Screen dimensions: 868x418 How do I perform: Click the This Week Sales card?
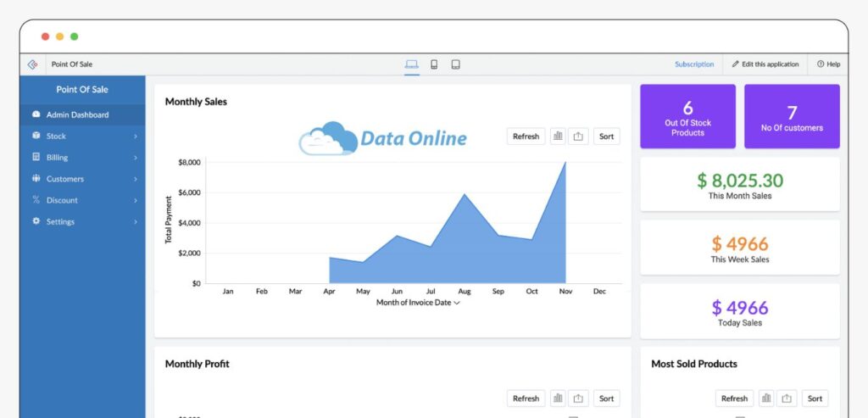[x=740, y=248]
